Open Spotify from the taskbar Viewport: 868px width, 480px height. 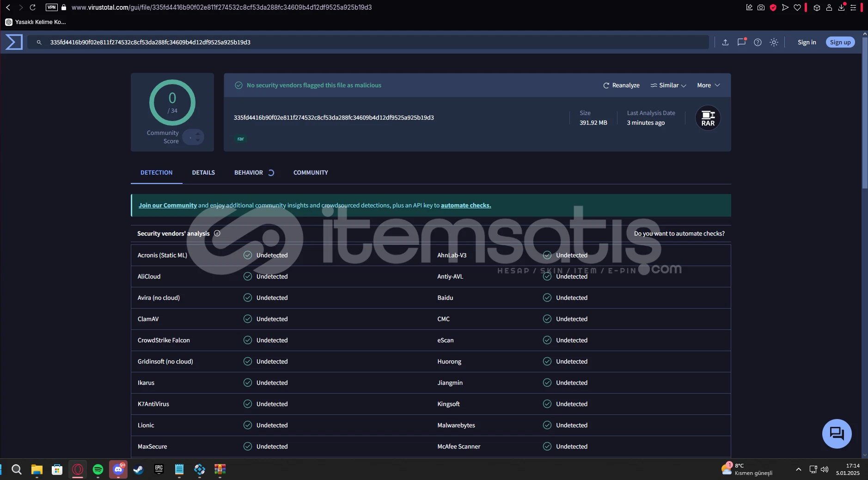tap(98, 469)
